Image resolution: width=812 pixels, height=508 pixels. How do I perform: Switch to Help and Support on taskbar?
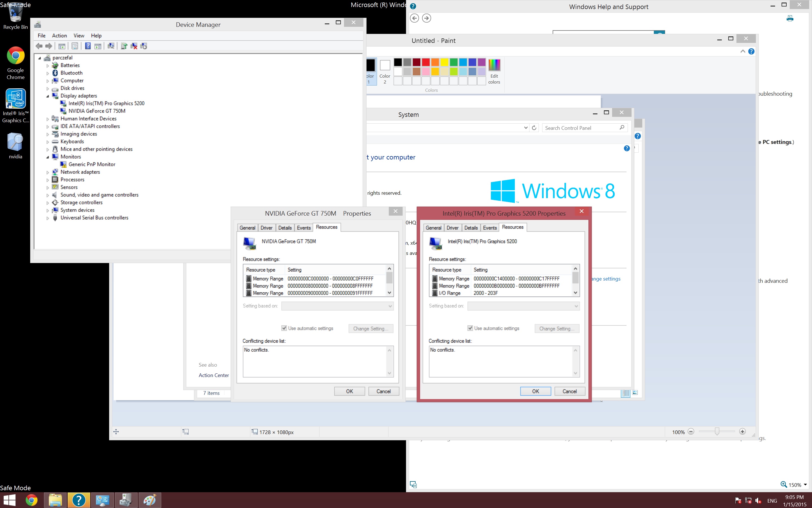click(79, 500)
